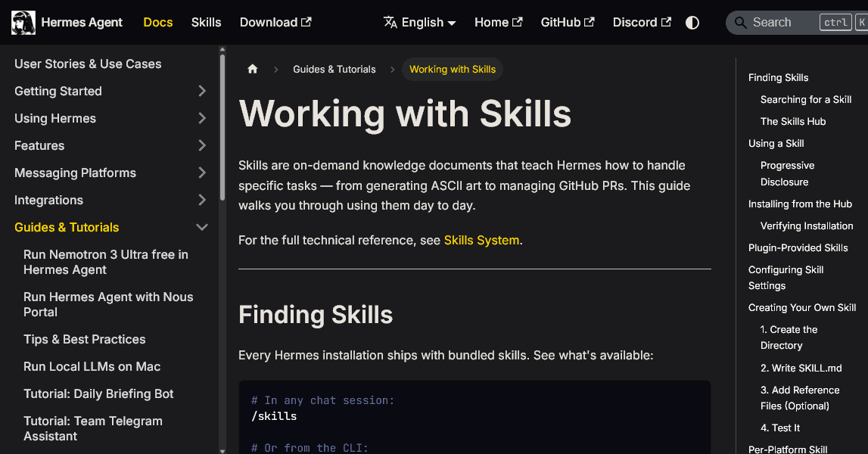Viewport: 868px width, 454px height.
Task: Click the home breadcrumb icon
Action: click(253, 69)
